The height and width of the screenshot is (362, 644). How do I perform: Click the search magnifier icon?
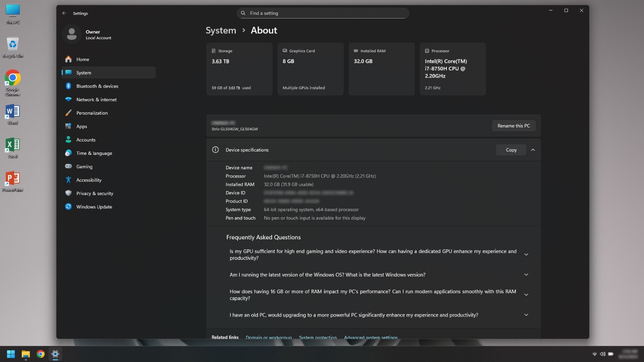pyautogui.click(x=243, y=13)
